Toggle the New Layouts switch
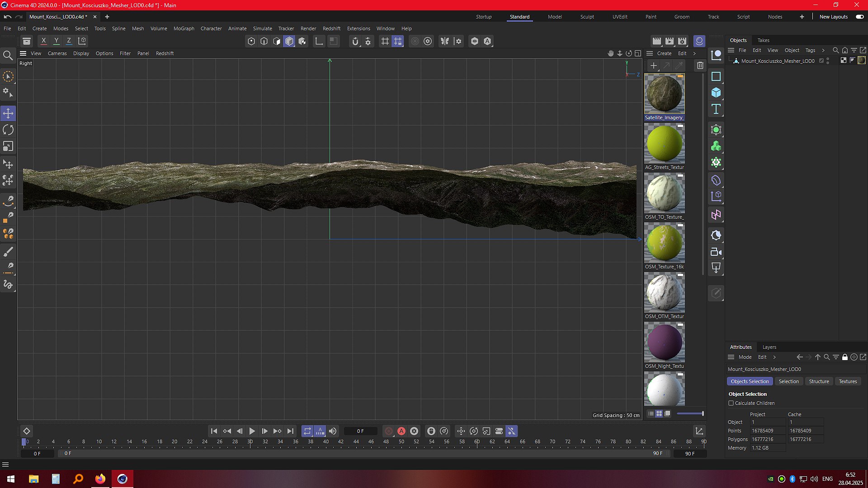 coord(860,17)
